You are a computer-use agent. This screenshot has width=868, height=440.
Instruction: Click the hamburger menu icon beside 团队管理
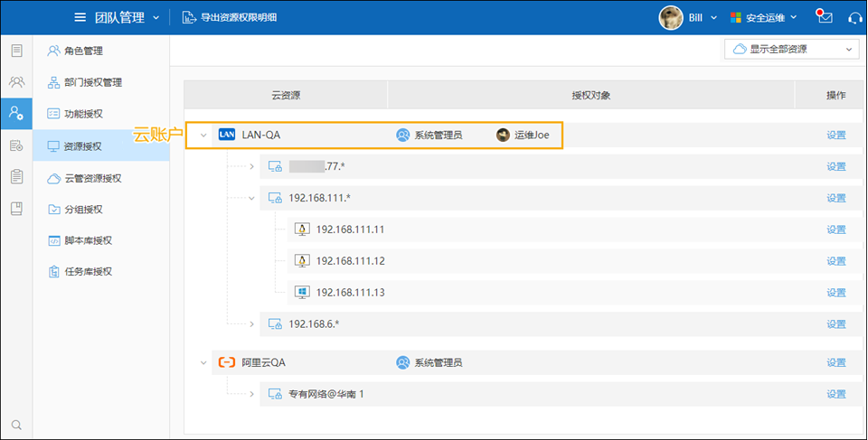(x=80, y=17)
